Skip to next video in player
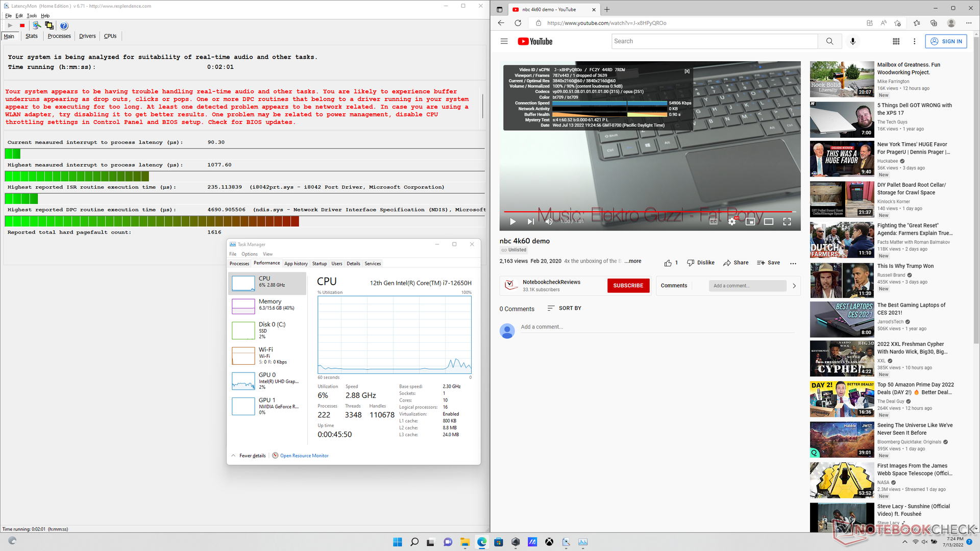This screenshot has width=980, height=551. (530, 221)
